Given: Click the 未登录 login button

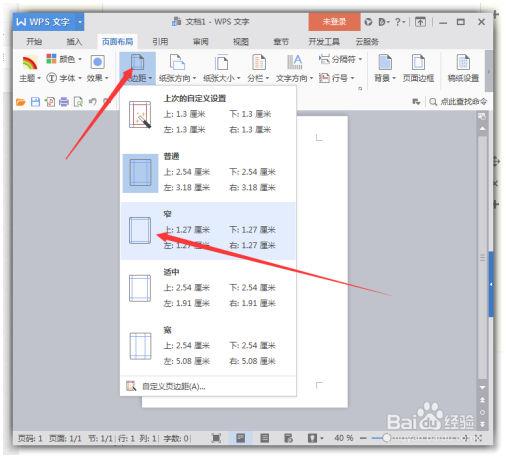Looking at the screenshot, I should 334,22.
